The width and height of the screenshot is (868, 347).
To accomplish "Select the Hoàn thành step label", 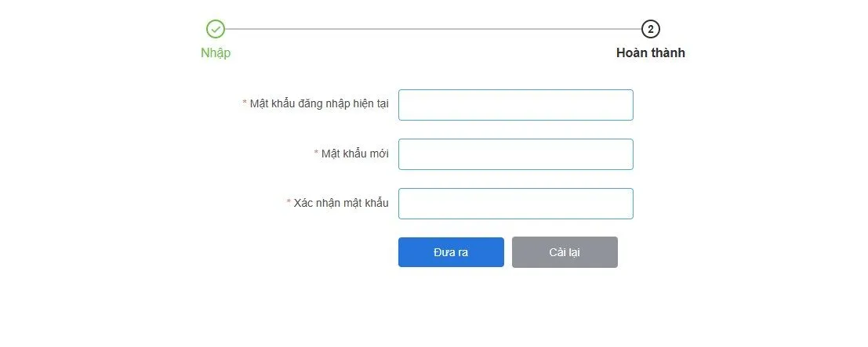I will tap(650, 53).
